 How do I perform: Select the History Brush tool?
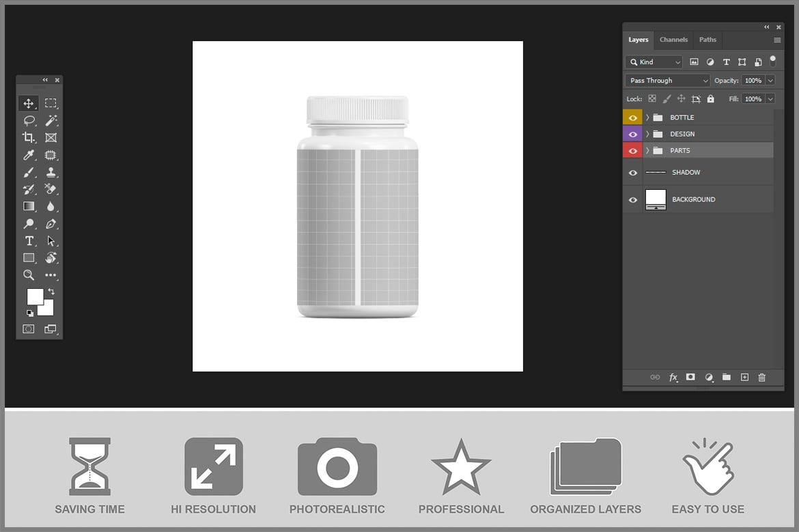pyautogui.click(x=29, y=189)
